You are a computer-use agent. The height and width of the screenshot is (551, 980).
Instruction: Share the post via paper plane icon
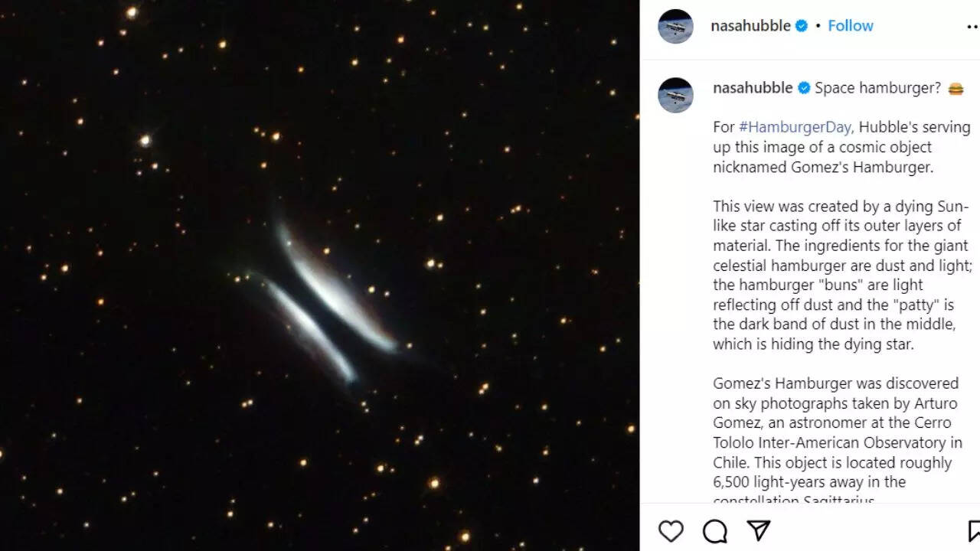pos(758,530)
